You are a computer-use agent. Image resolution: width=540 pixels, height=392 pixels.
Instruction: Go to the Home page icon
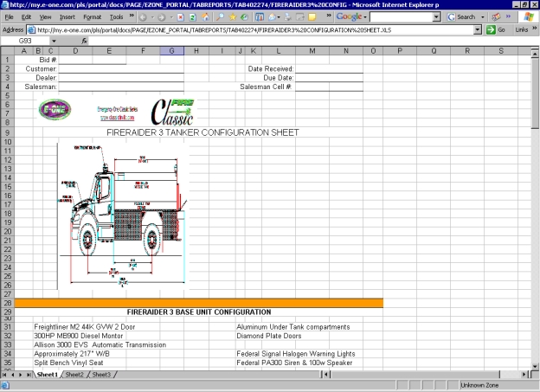coord(205,17)
